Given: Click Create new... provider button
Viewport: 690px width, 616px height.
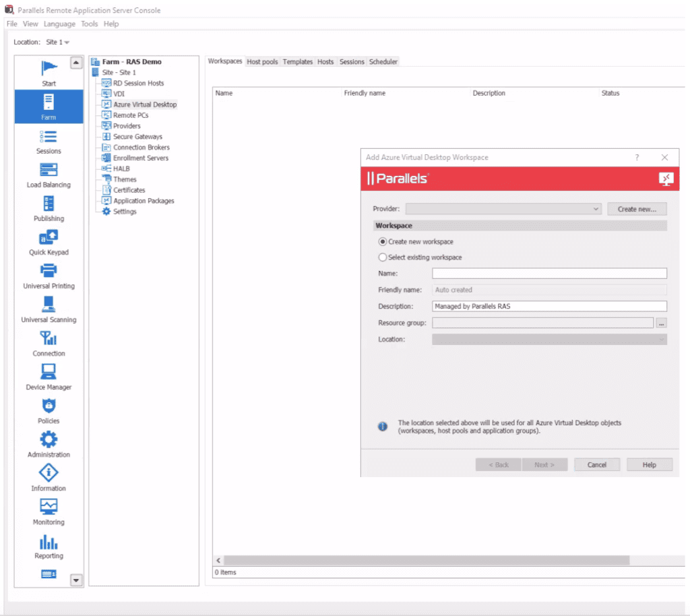Looking at the screenshot, I should (637, 209).
